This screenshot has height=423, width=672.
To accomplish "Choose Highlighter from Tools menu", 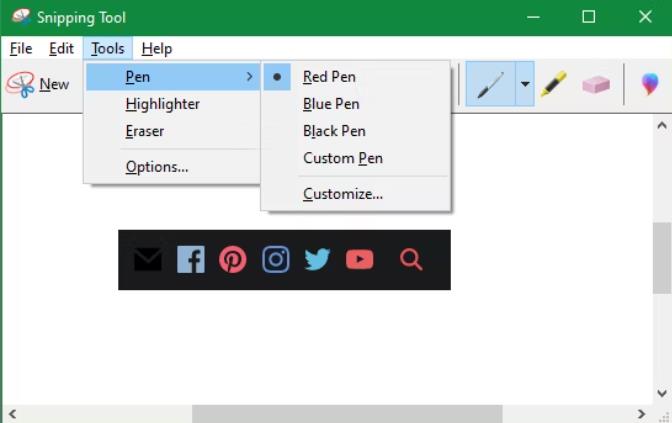I will click(173, 104).
